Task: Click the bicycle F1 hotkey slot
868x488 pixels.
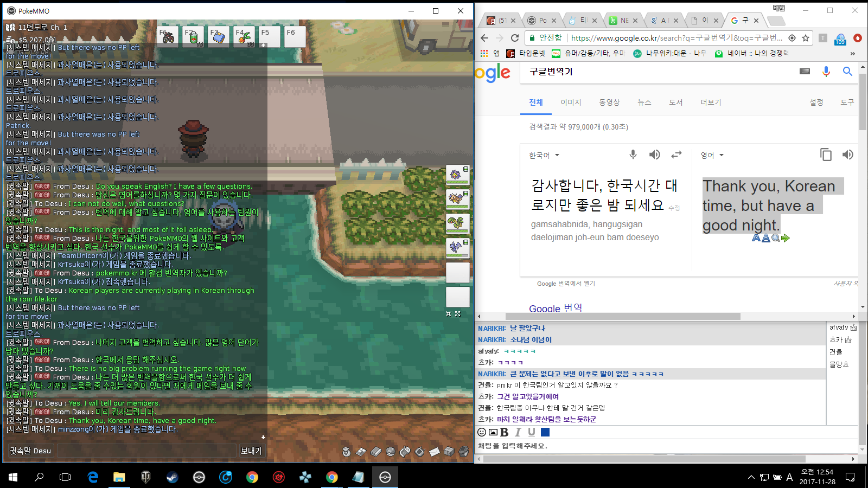Action: 168,37
